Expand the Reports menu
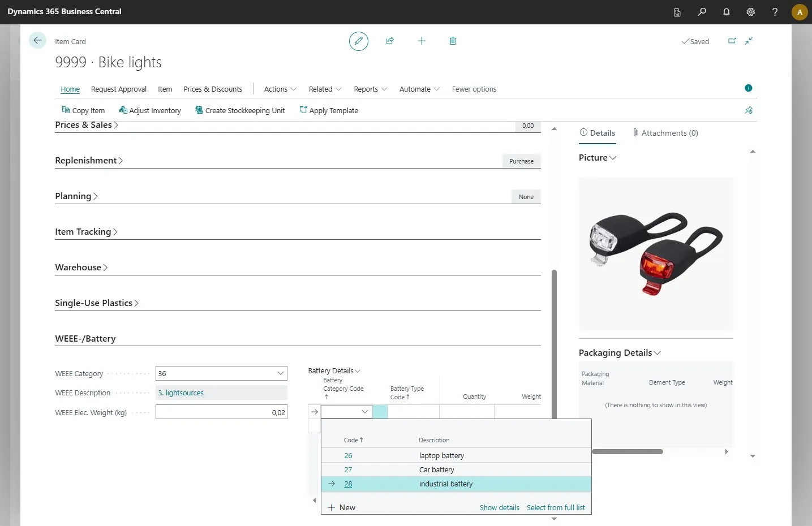Image resolution: width=812 pixels, height=526 pixels. tap(370, 89)
